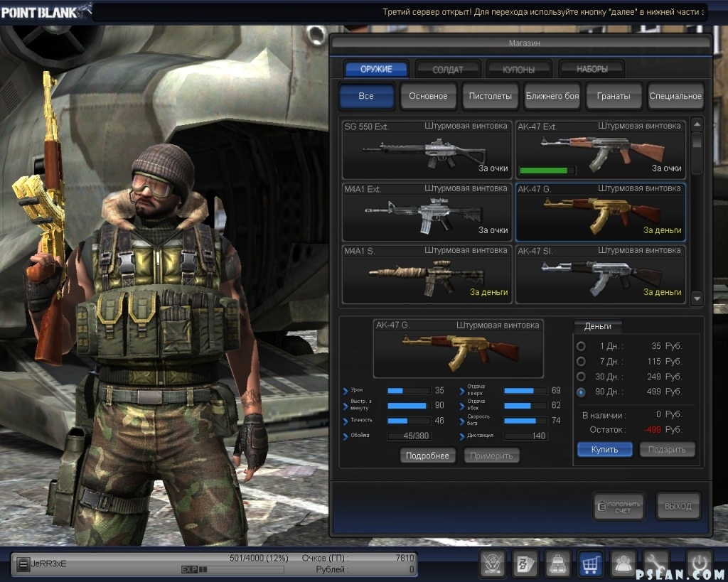The width and height of the screenshot is (728, 582).
Task: Switch to the Солдат tab
Action: (x=447, y=70)
